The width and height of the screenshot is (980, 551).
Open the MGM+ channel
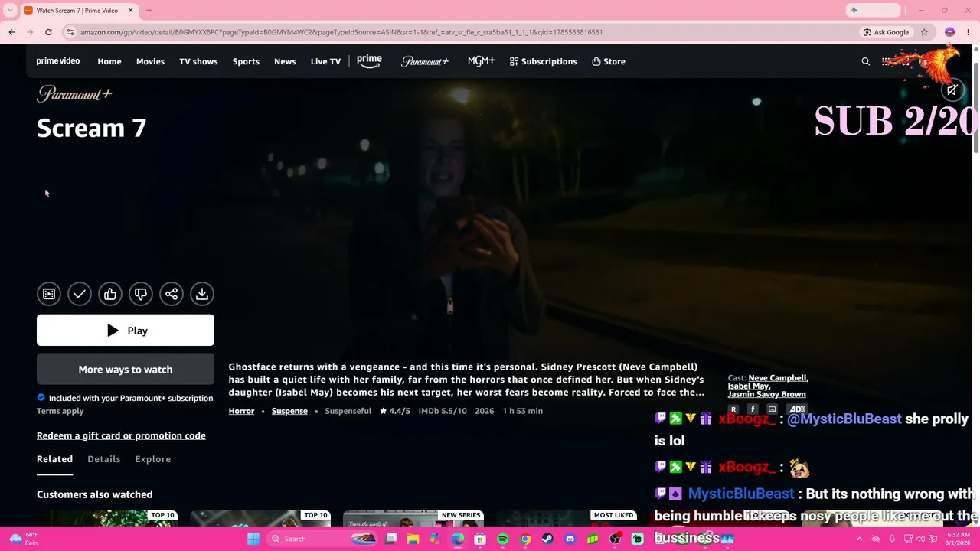click(x=482, y=61)
